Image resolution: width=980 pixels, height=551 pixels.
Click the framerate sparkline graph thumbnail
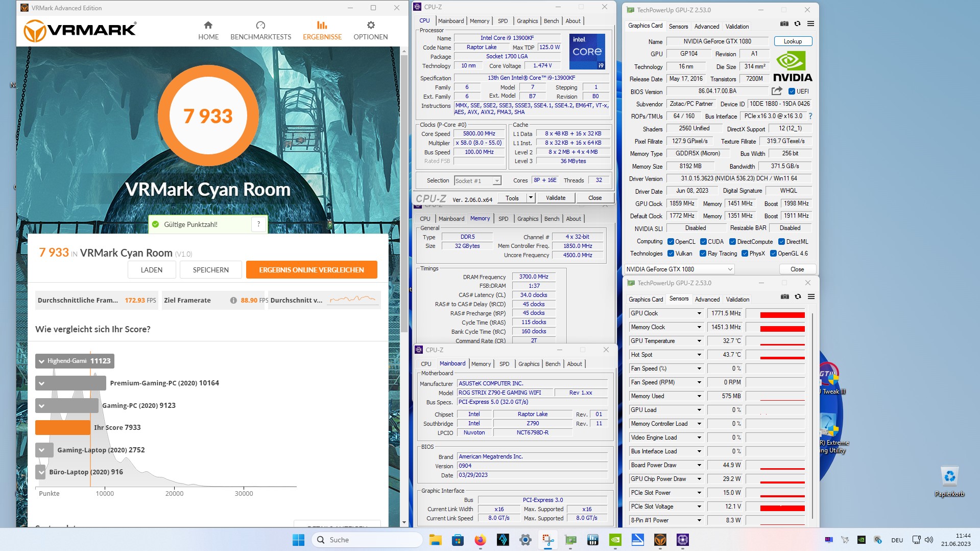(x=352, y=300)
